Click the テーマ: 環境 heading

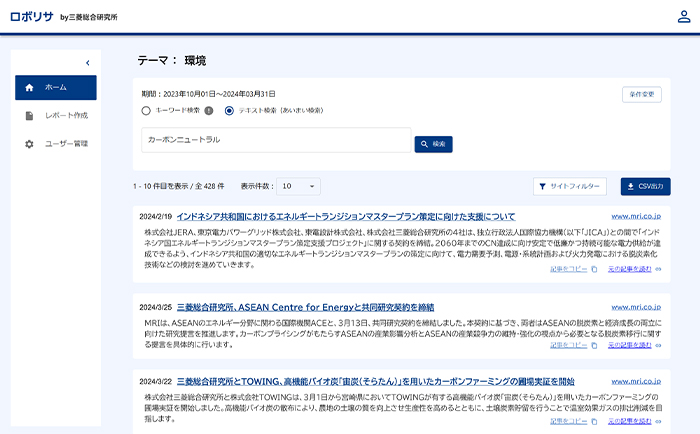[x=172, y=61]
